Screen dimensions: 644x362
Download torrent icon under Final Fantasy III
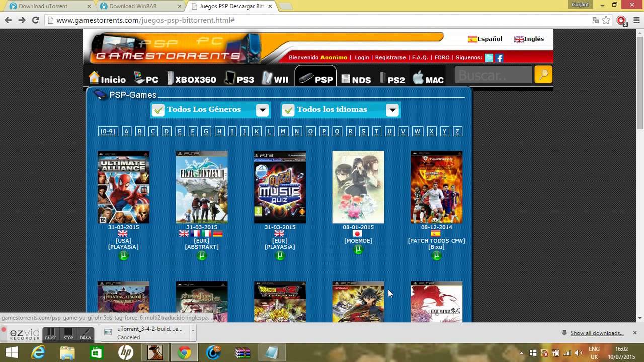(202, 256)
